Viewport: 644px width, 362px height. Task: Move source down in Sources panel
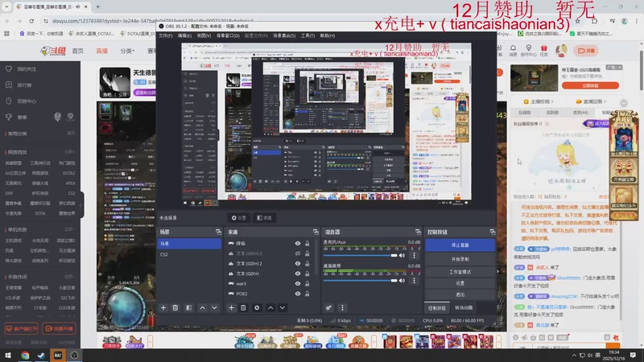point(283,308)
